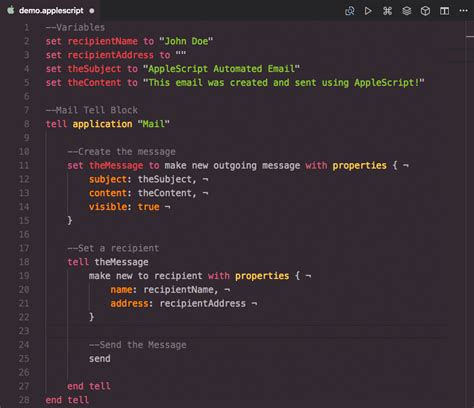
Task: Open the more actions ellipsis menu
Action: (x=463, y=11)
